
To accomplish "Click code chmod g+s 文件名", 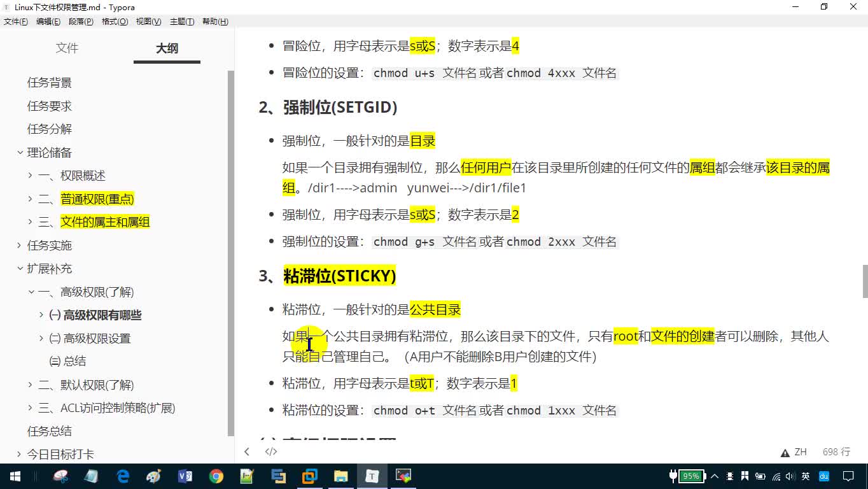I will 424,242.
